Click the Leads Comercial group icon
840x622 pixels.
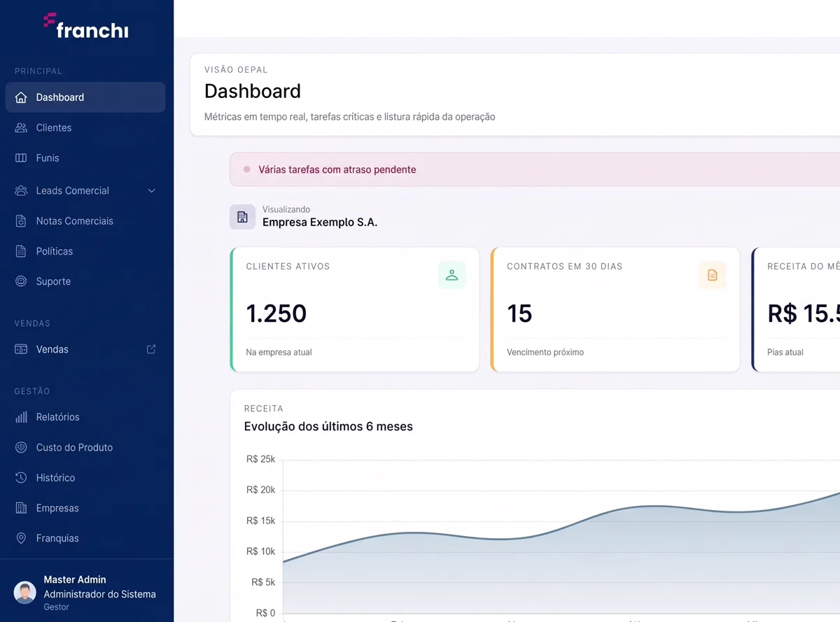[21, 190]
